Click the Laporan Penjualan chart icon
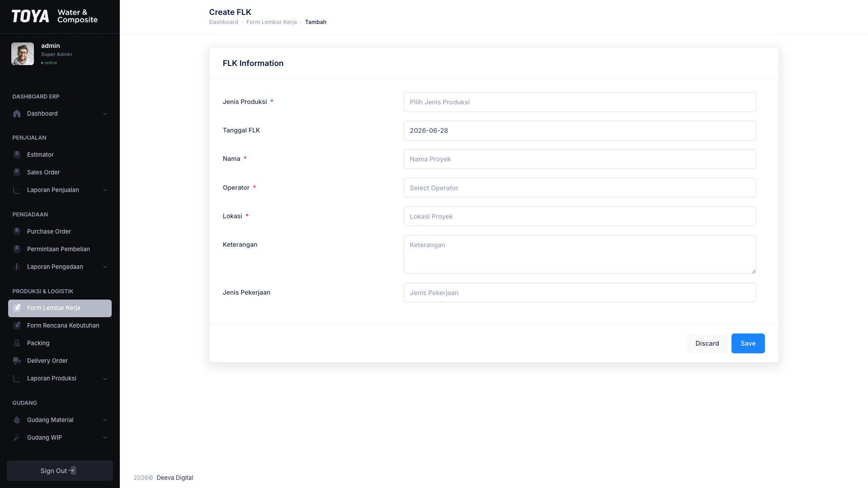Image resolution: width=868 pixels, height=488 pixels. [x=17, y=190]
